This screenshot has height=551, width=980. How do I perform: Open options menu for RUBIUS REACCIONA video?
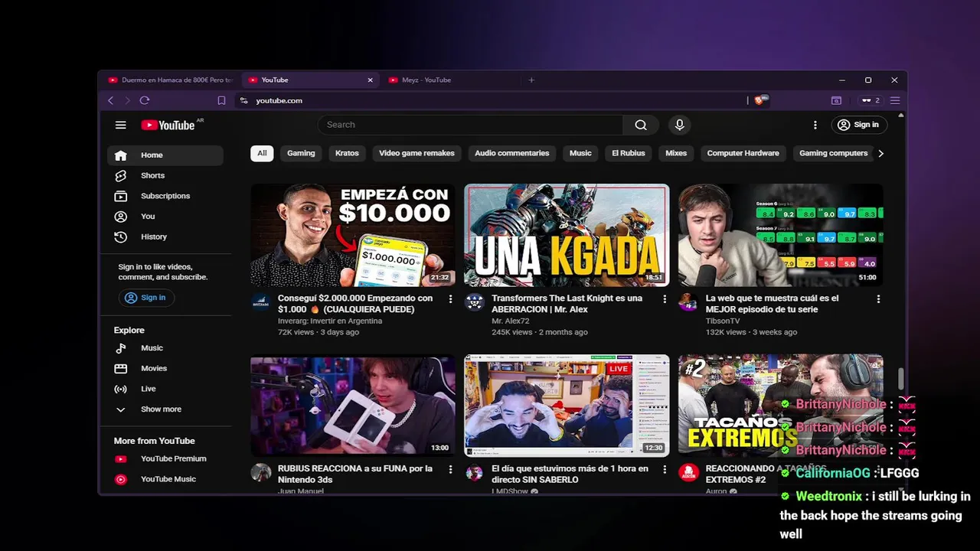coord(450,469)
